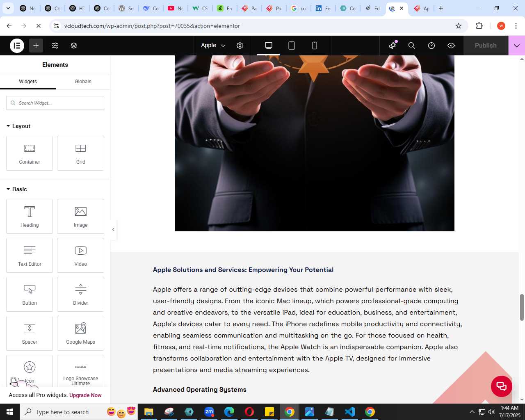Click the Search Widget field
525x420 pixels.
click(x=55, y=103)
